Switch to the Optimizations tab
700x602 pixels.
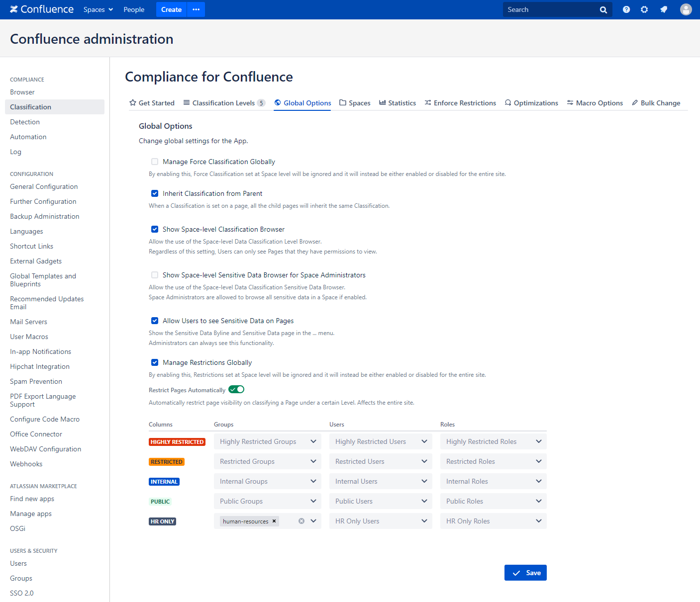point(531,103)
